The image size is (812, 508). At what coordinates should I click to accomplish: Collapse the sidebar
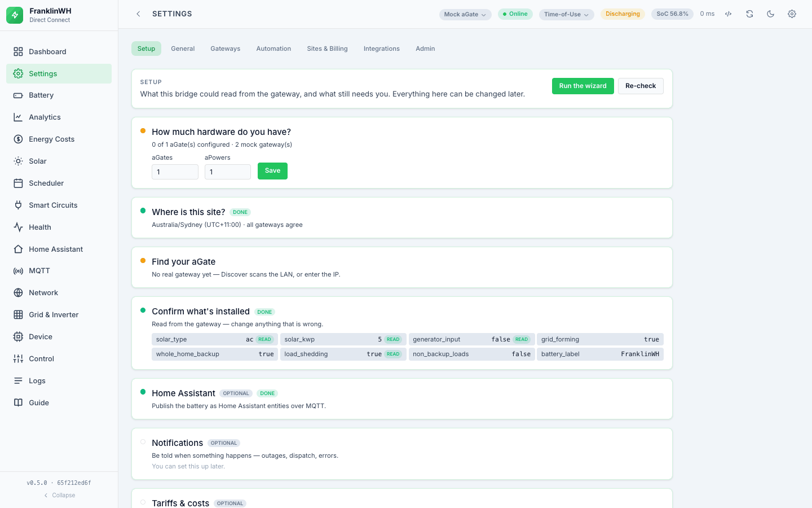(59, 496)
